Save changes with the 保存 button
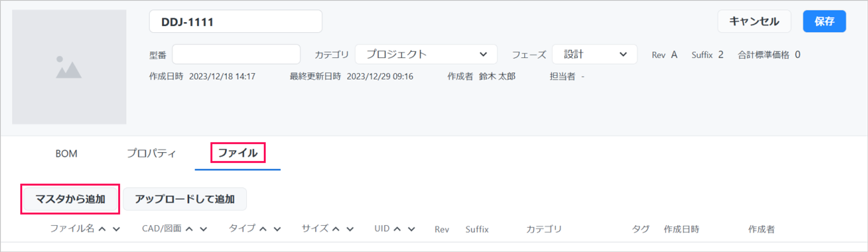 (x=824, y=21)
